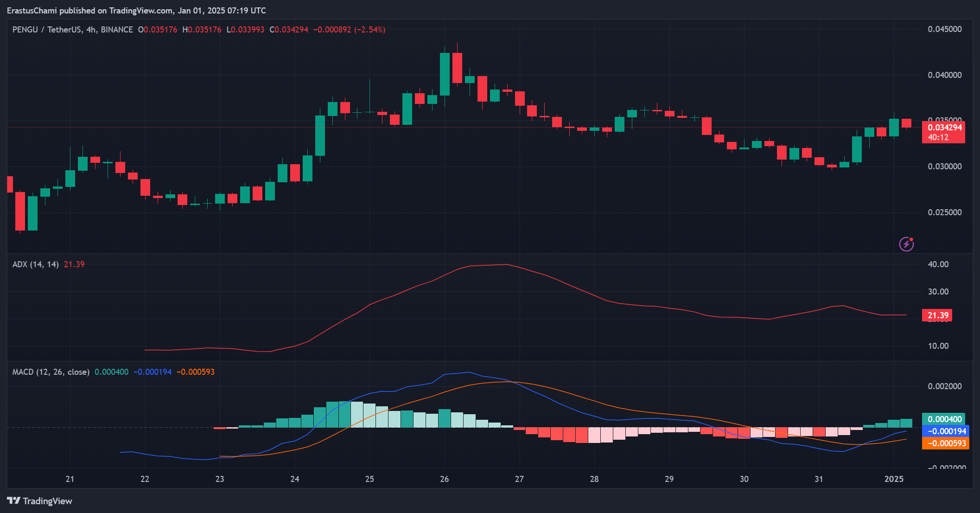Click the 0.025000 price axis label
The width and height of the screenshot is (980, 513).
(x=944, y=212)
